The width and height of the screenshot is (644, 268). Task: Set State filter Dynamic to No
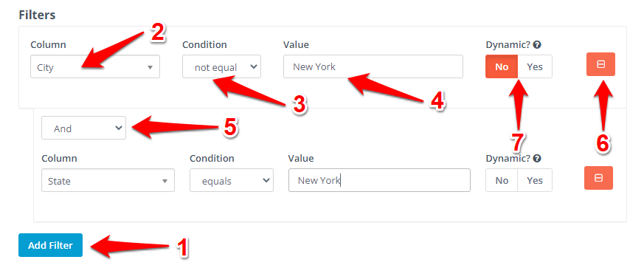(x=502, y=180)
